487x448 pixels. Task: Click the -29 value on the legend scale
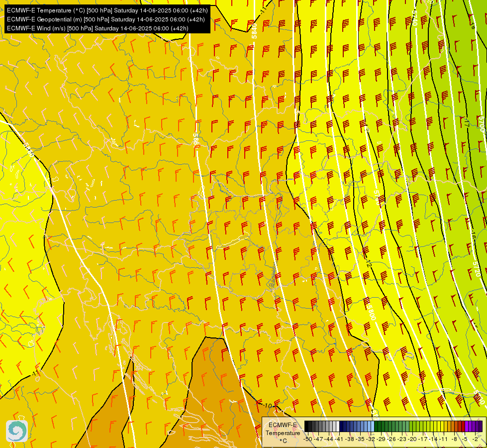point(381,439)
